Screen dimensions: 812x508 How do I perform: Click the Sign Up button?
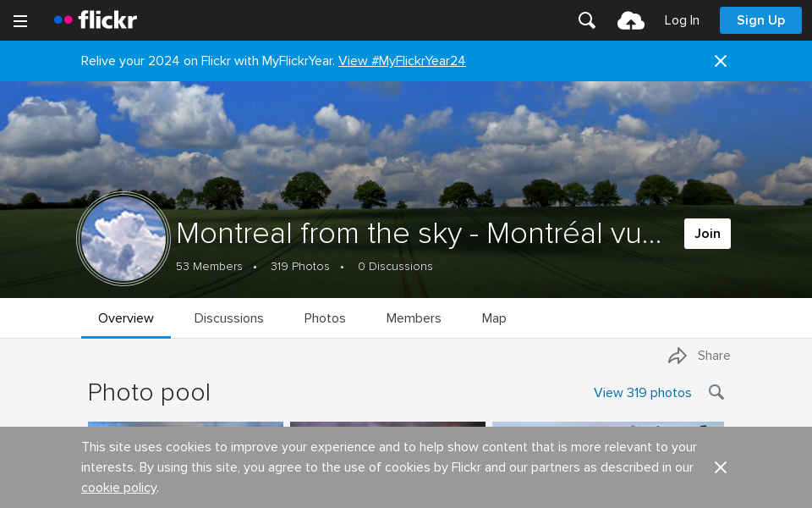(x=760, y=19)
